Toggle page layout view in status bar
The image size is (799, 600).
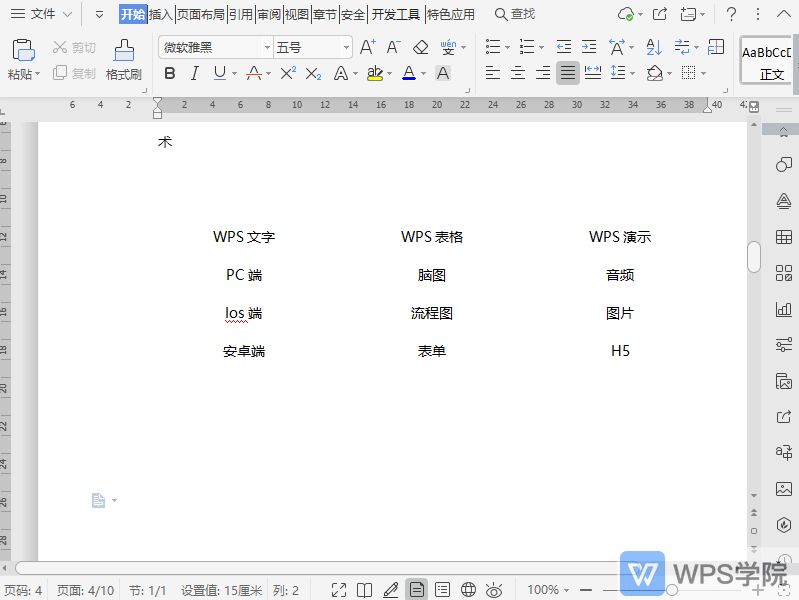[x=417, y=590]
